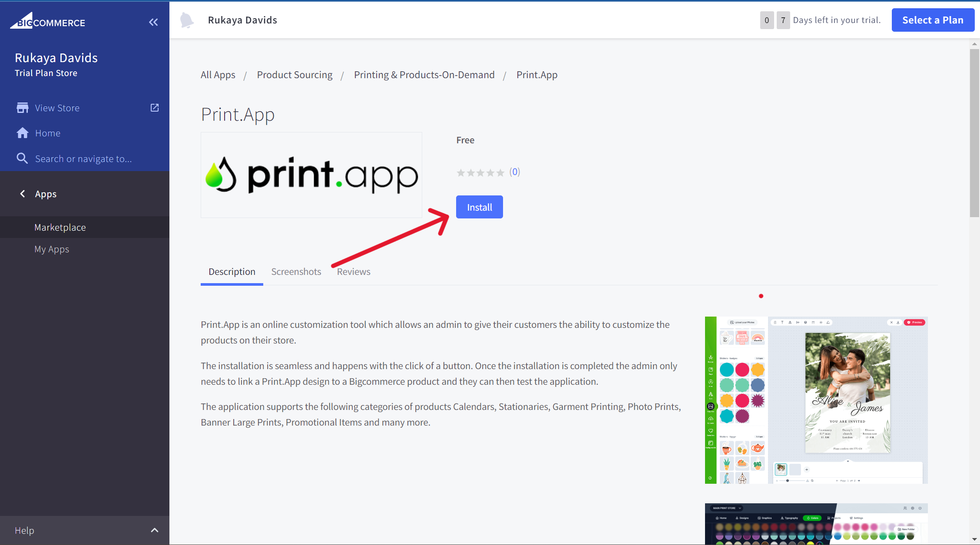980x545 pixels.
Task: Open the dark color palette screenshot thumbnail
Action: (x=816, y=524)
